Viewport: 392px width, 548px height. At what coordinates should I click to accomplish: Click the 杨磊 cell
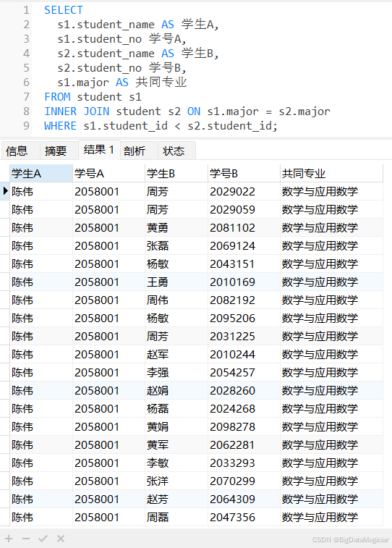pos(176,408)
